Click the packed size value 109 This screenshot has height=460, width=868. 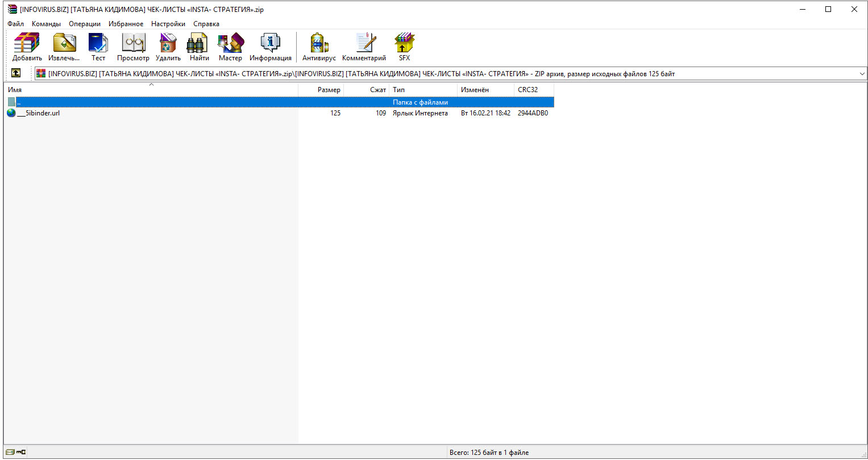[x=381, y=113]
